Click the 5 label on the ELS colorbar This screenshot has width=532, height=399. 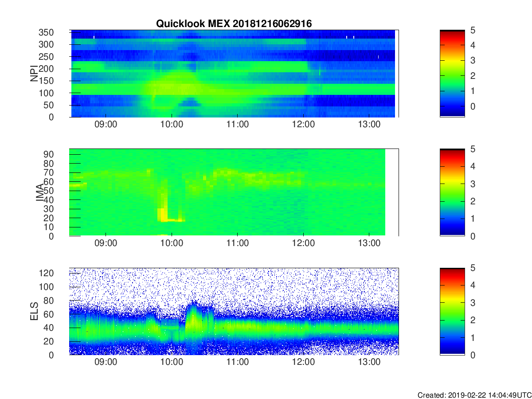pyautogui.click(x=473, y=268)
